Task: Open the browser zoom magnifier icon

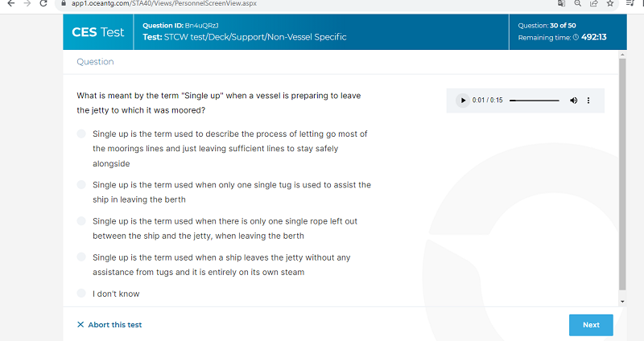Action: (577, 3)
